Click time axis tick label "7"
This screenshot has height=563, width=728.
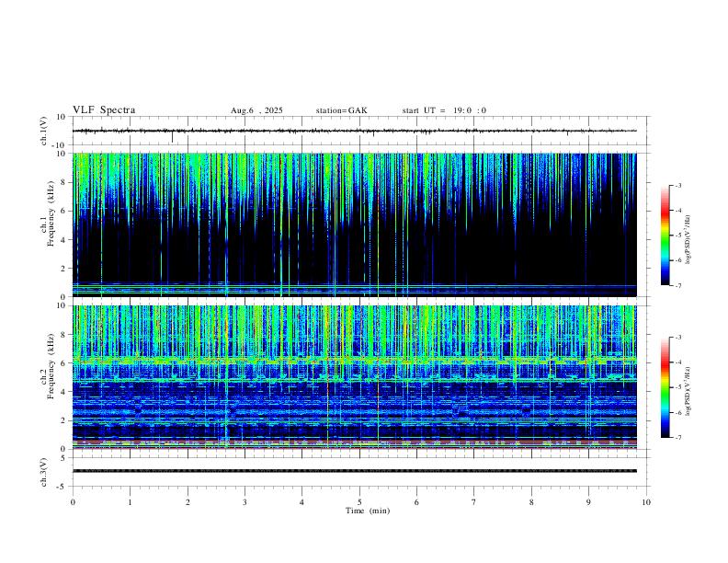coord(474,502)
